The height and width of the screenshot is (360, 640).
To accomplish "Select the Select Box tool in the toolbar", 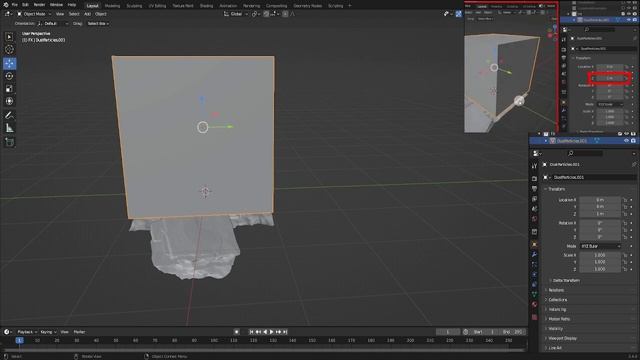I will click(9, 37).
